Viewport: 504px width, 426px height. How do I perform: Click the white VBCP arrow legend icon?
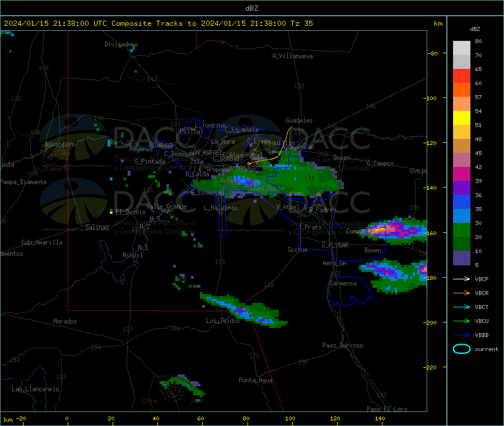(461, 279)
